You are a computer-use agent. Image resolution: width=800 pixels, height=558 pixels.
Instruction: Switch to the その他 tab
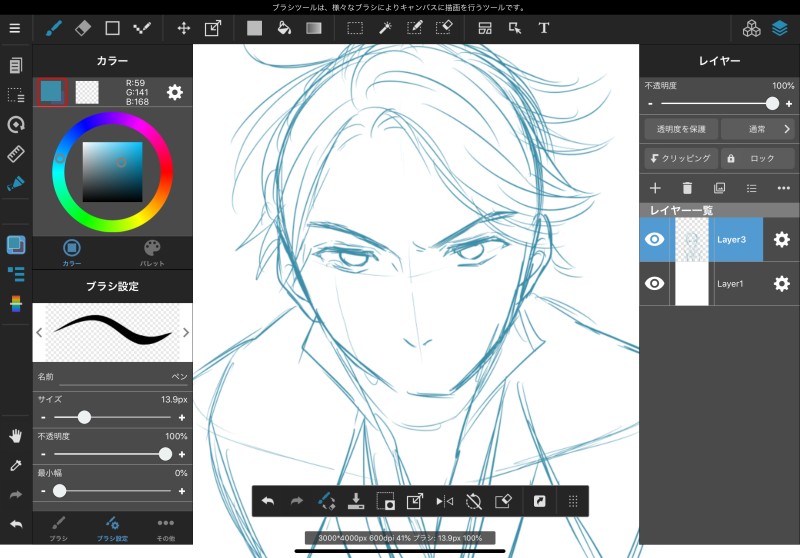[166, 528]
